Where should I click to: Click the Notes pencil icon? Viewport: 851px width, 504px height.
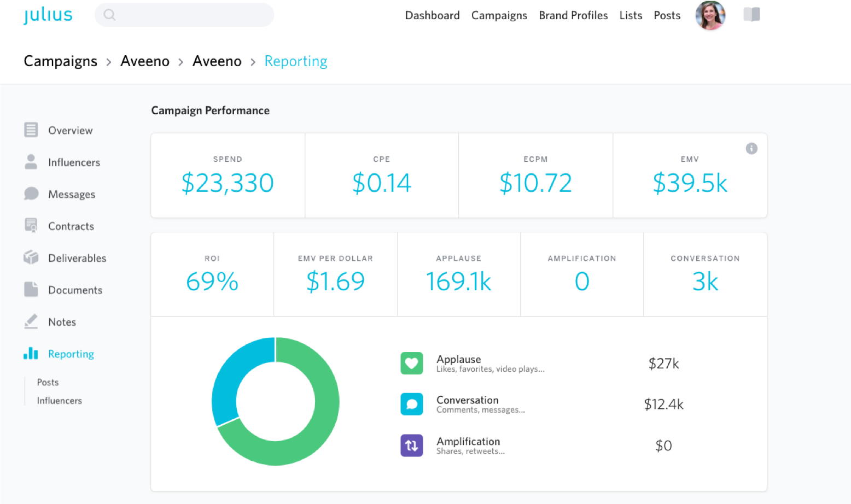31,321
